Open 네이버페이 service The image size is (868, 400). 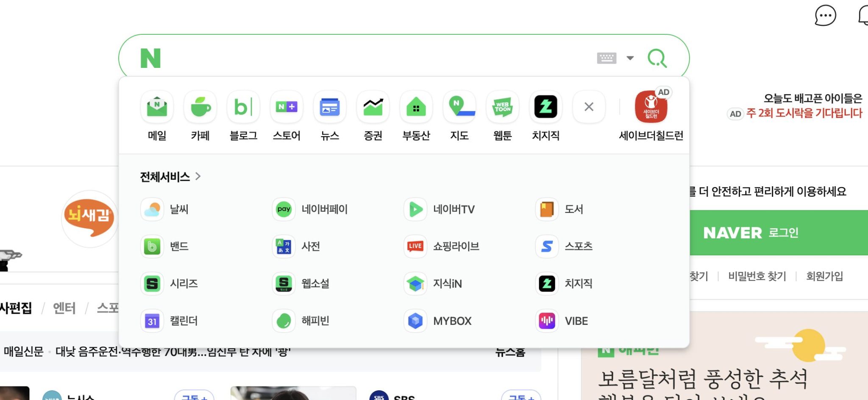(310, 209)
